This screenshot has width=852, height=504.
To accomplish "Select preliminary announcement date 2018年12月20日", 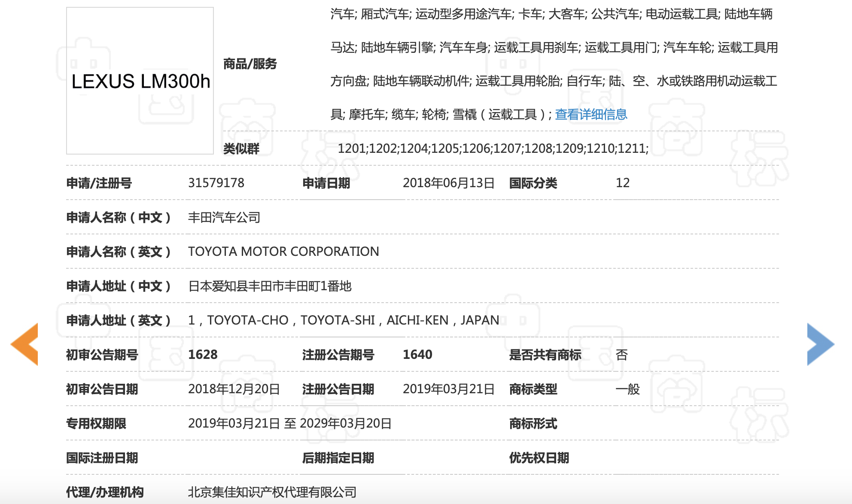I will (x=234, y=389).
